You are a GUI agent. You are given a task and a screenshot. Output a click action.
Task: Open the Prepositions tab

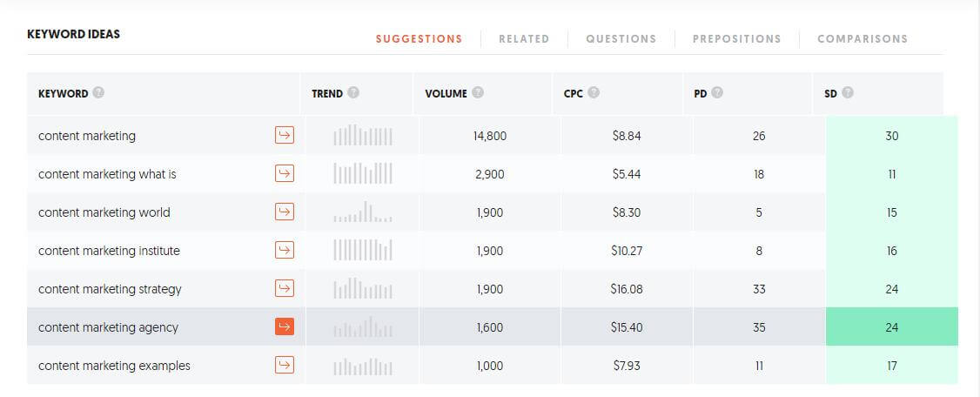point(737,39)
